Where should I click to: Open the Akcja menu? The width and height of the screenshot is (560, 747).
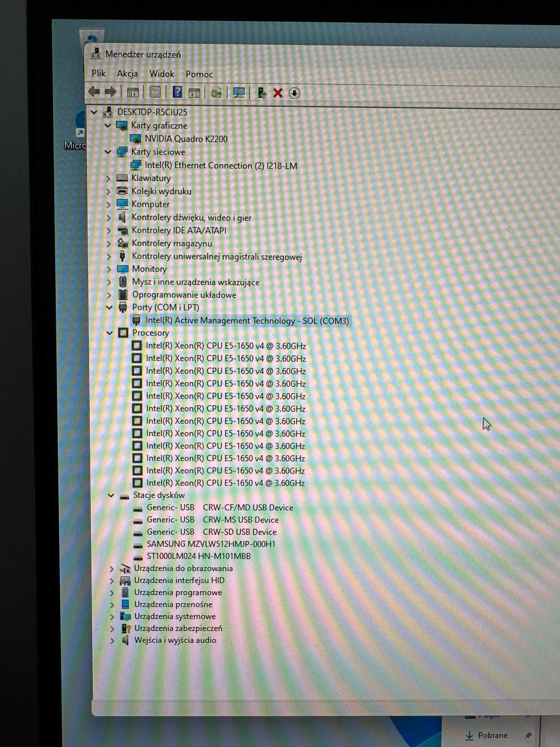pos(127,74)
